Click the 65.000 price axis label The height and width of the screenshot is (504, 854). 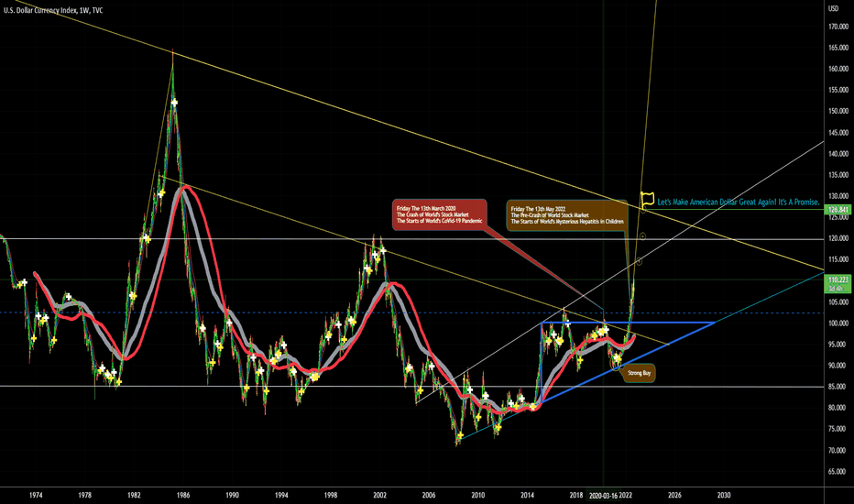coord(838,471)
